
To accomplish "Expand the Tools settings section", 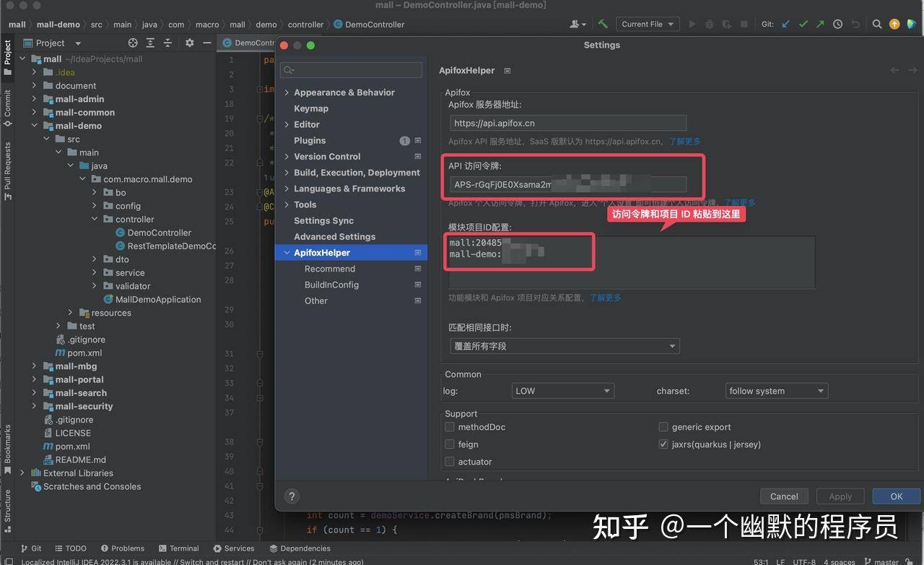I will pos(287,204).
